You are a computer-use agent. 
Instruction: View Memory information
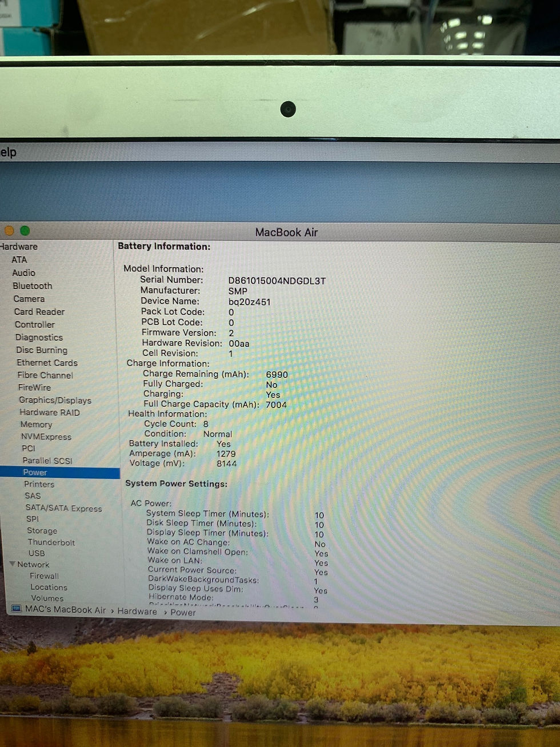[x=36, y=425]
